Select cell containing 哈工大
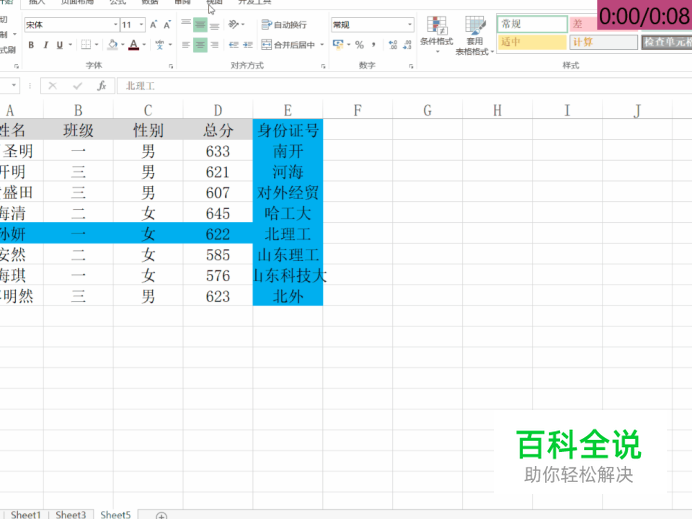Image resolution: width=692 pixels, height=519 pixels. click(x=288, y=213)
